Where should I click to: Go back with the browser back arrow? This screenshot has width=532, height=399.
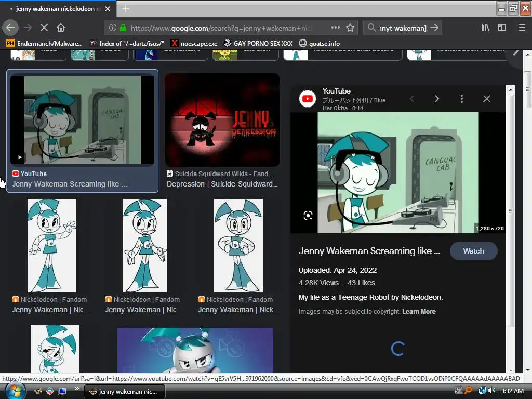(10, 28)
